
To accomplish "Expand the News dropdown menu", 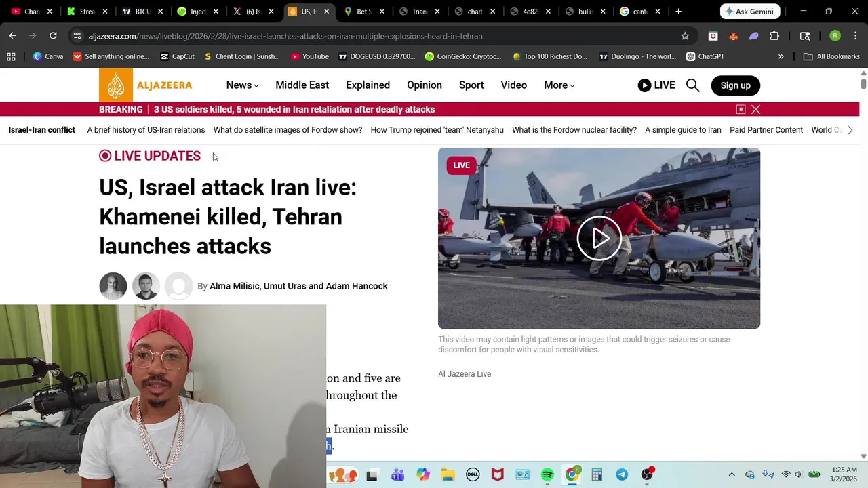I will click(x=242, y=85).
